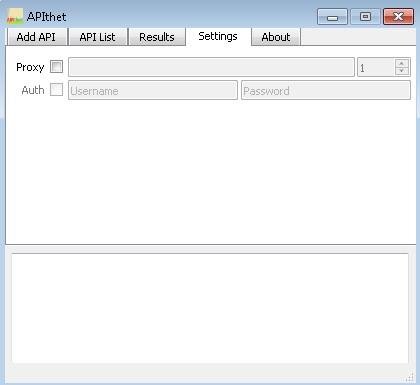420x385 pixels.
Task: Click the proxy address input field
Action: (211, 67)
